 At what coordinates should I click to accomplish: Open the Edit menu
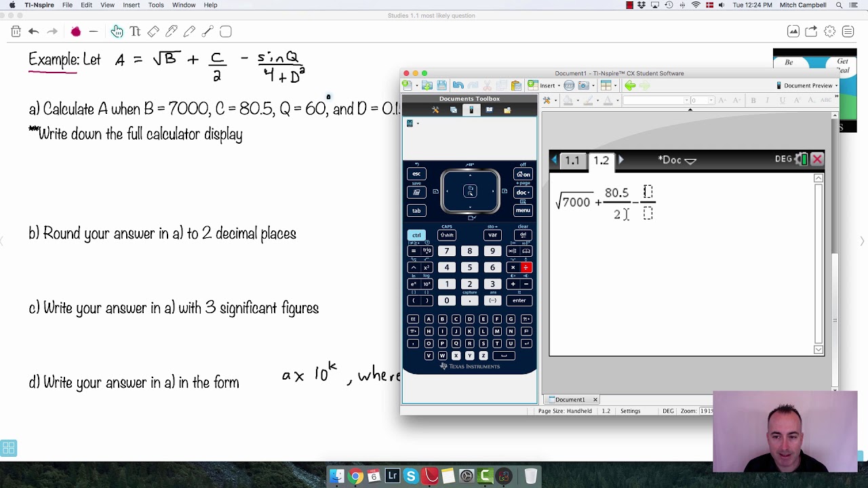(x=86, y=5)
